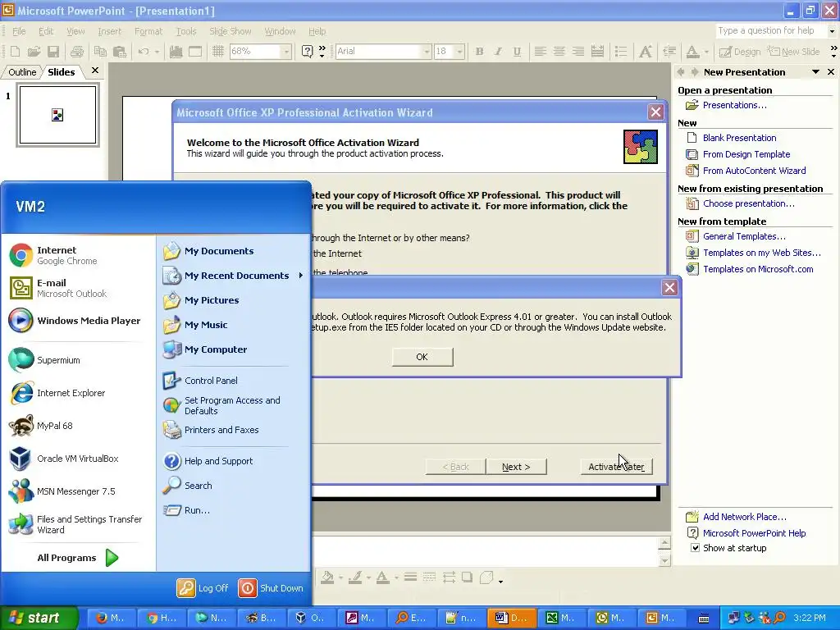Expand the My Recent Documents submenu

[300, 276]
